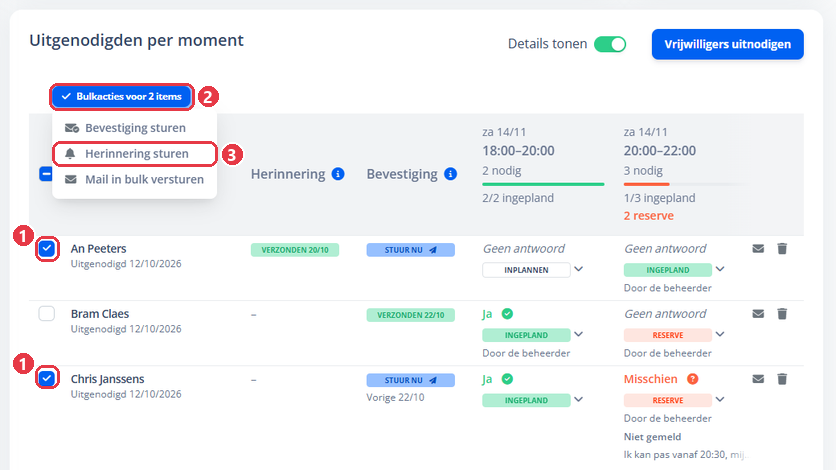The width and height of the screenshot is (836, 470).
Task: Click the Bram Claes name
Action: 100,314
